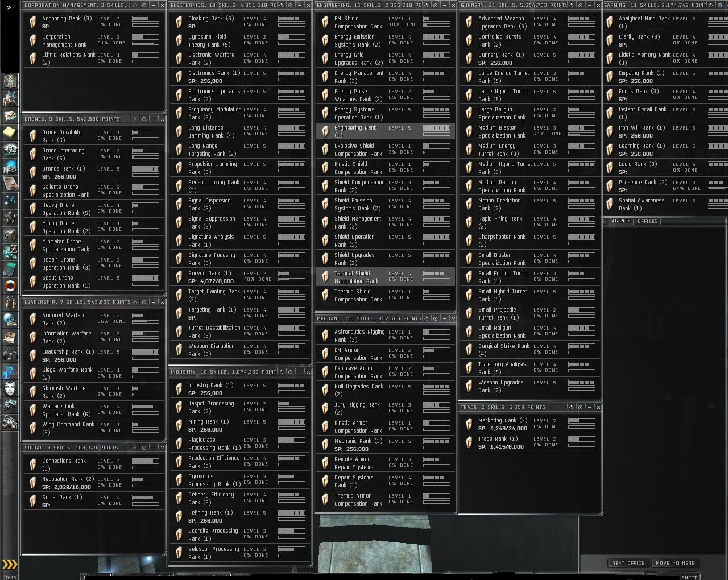The height and width of the screenshot is (580, 728).
Task: Click the 18:16 clock in sidebar
Action: pyautogui.click(x=10, y=577)
